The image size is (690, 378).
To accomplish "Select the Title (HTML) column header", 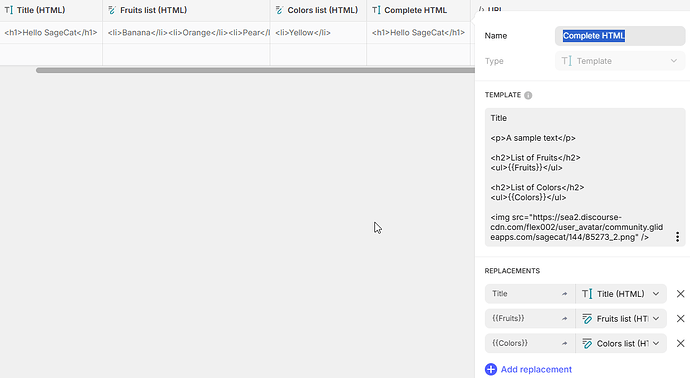I will click(x=51, y=10).
